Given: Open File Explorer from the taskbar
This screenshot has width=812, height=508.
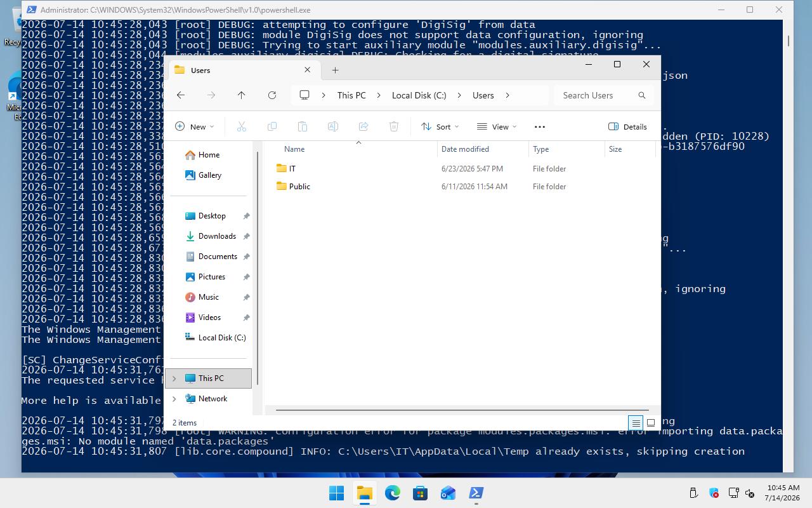Looking at the screenshot, I should click(x=364, y=493).
